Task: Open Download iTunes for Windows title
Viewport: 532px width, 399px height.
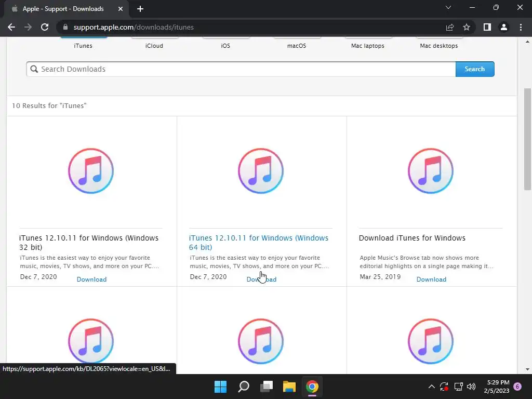Action: click(x=412, y=238)
